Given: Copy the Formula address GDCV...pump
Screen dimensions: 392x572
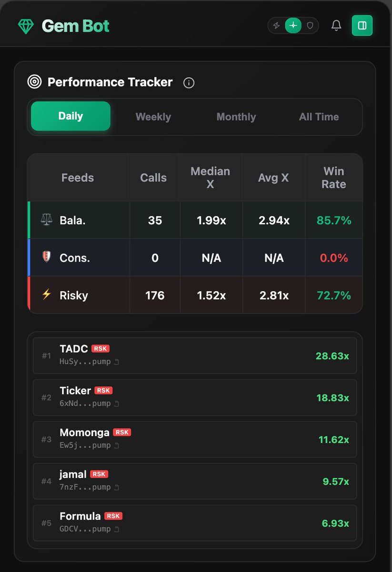Looking at the screenshot, I should (117, 529).
